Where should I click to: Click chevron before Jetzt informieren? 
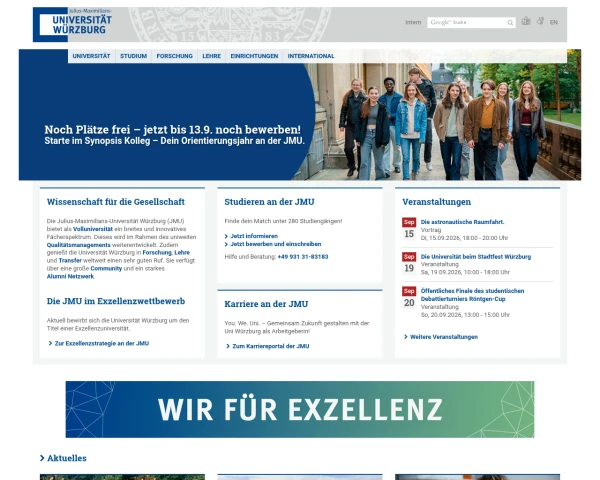[227, 236]
